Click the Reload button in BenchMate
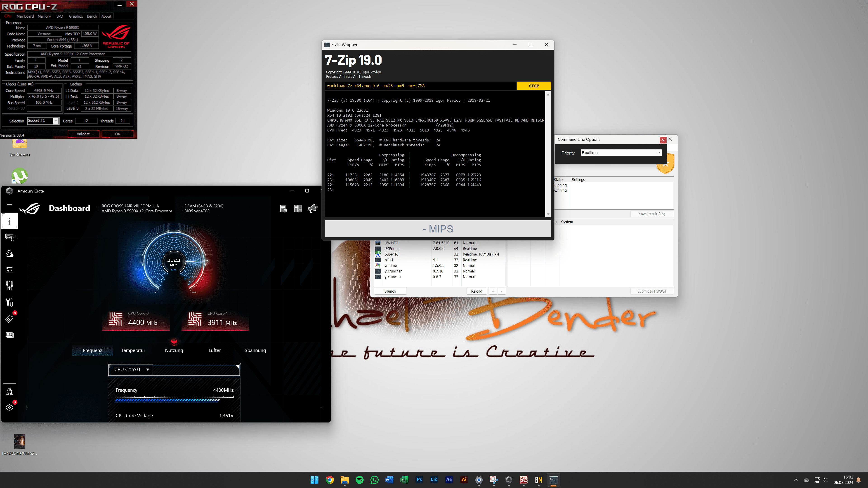 [x=476, y=291]
